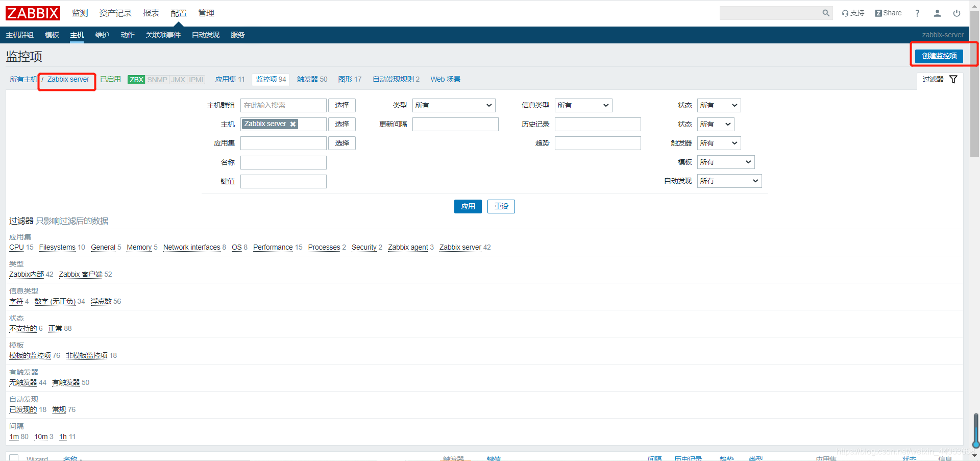Filter by 不支持的 state subfilter
The image size is (980, 461).
point(23,329)
